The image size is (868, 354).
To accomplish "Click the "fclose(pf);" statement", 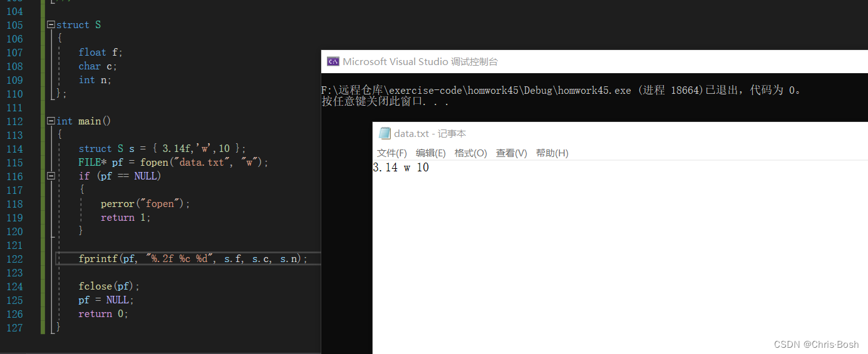I will 109,286.
